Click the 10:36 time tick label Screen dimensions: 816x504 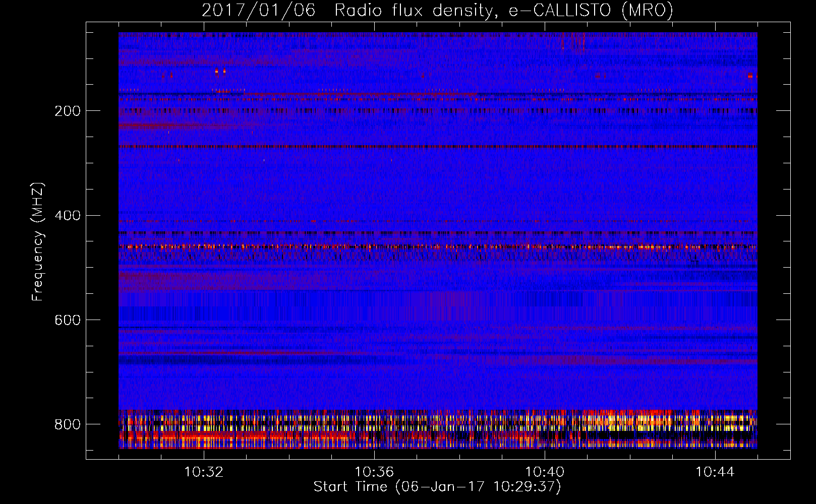(x=374, y=472)
